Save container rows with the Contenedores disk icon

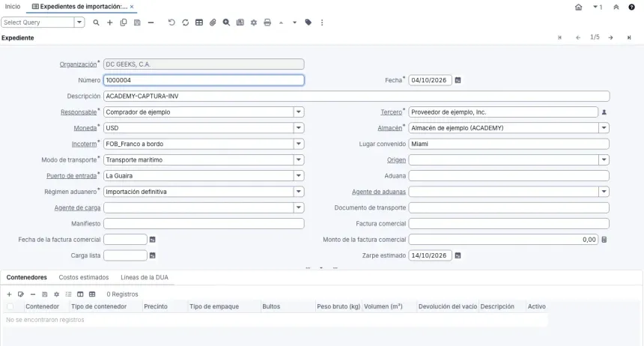tap(45, 294)
